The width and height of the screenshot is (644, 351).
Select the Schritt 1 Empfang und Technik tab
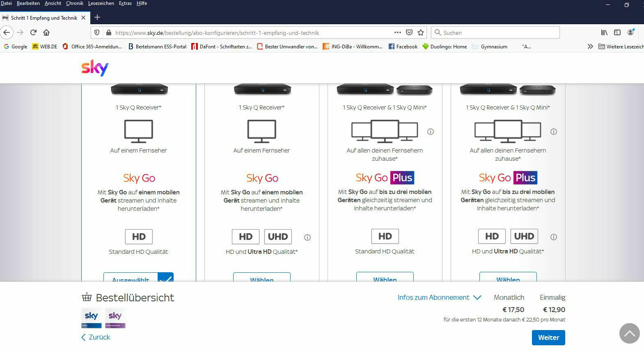pos(44,18)
